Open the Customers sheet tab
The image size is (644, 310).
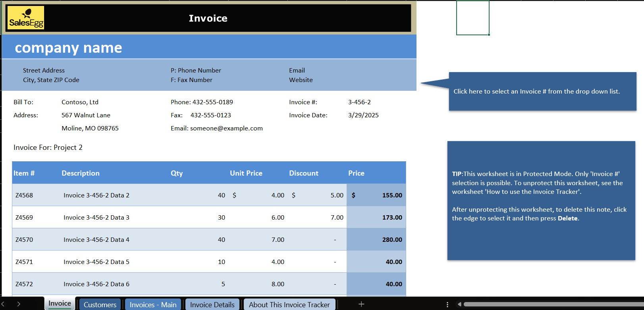point(100,304)
